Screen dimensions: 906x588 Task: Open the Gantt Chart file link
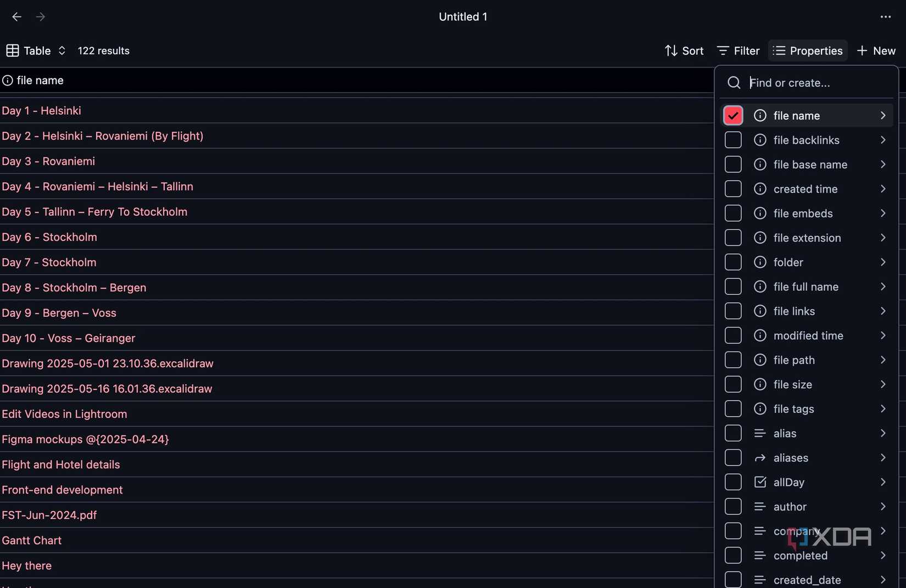point(32,540)
